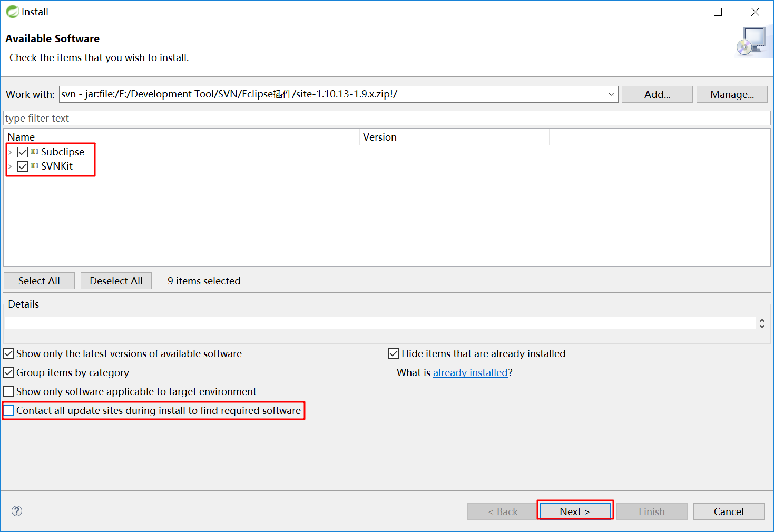Click the Cancel button

(729, 511)
